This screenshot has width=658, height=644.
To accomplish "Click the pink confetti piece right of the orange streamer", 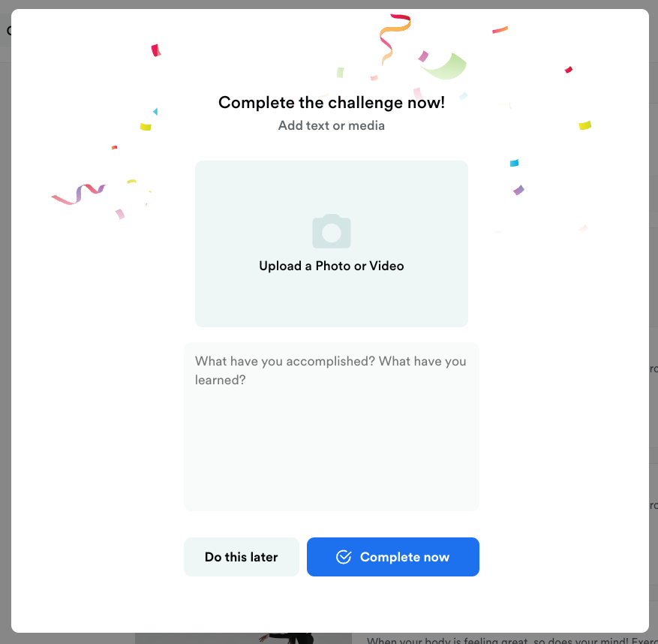I will point(423,56).
